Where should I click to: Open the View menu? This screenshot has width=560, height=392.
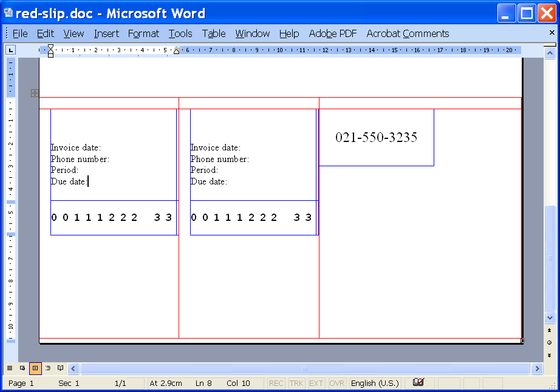click(73, 33)
